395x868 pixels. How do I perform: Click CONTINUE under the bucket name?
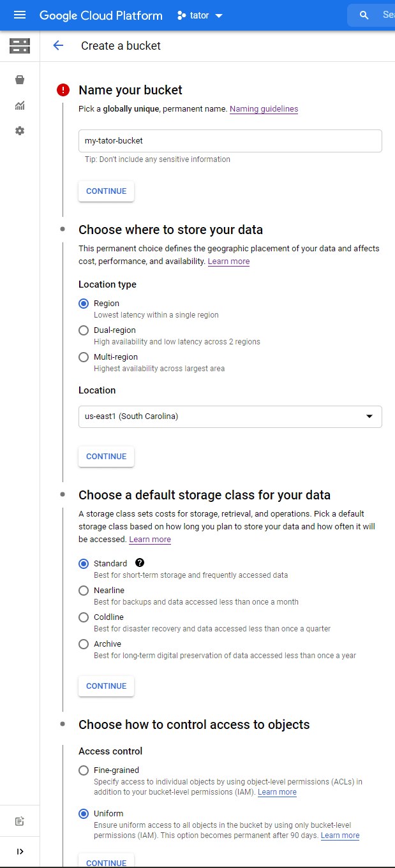click(106, 191)
